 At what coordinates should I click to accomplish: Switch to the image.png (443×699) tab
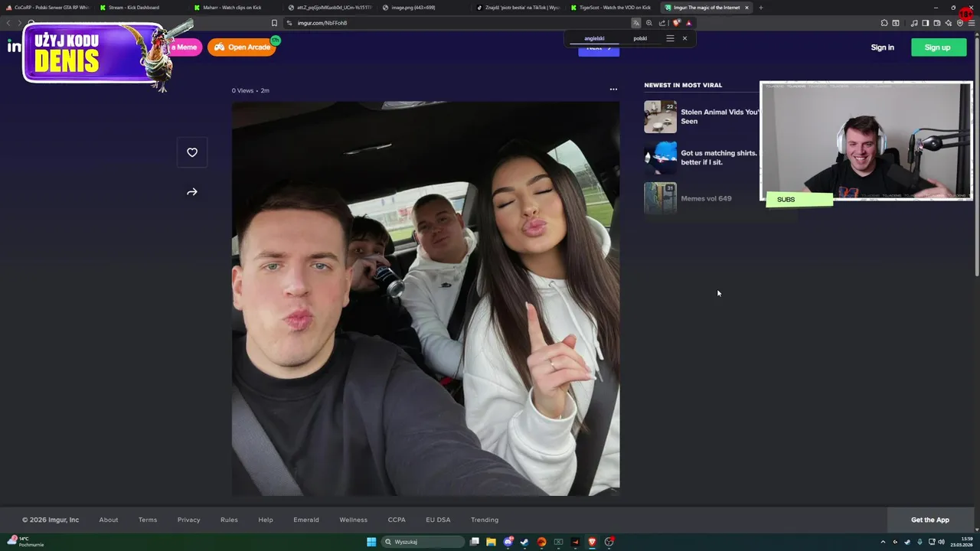[x=422, y=8]
